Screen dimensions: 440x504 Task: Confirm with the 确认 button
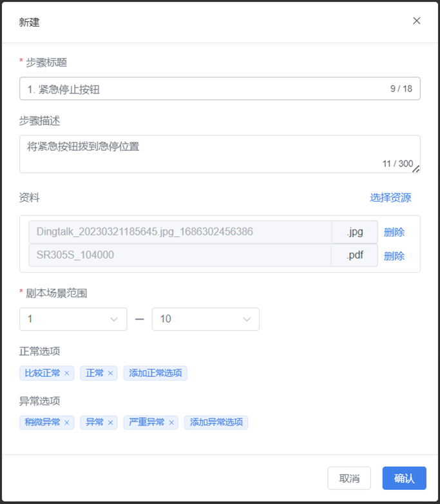click(x=405, y=478)
